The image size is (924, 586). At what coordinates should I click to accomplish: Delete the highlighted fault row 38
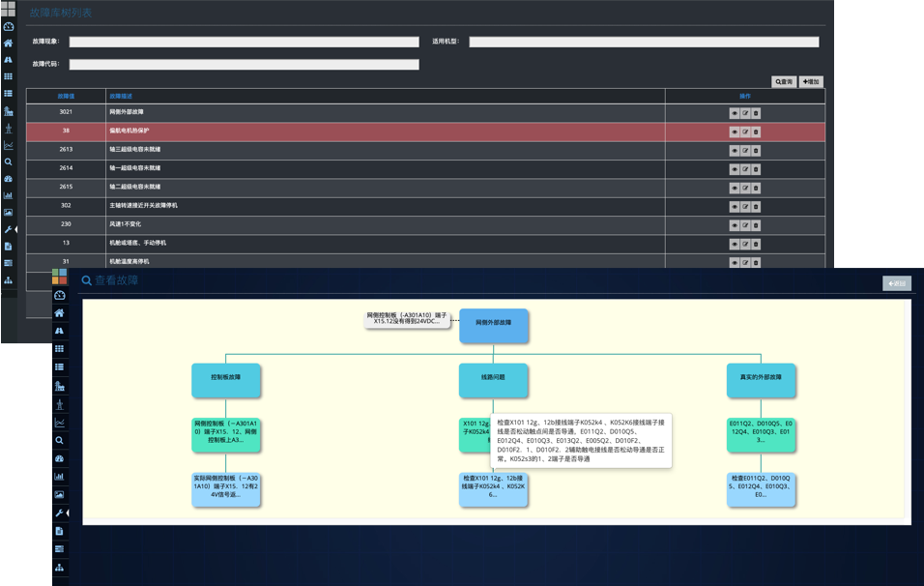(756, 132)
